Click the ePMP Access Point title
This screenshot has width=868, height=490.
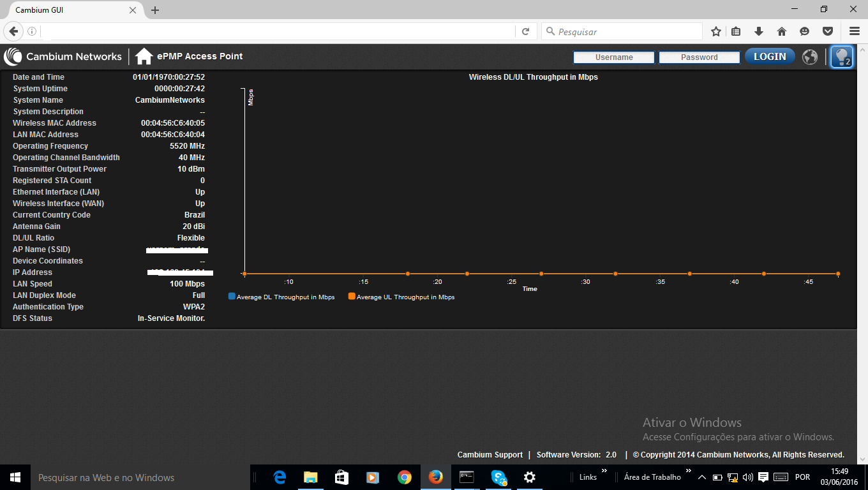[200, 56]
